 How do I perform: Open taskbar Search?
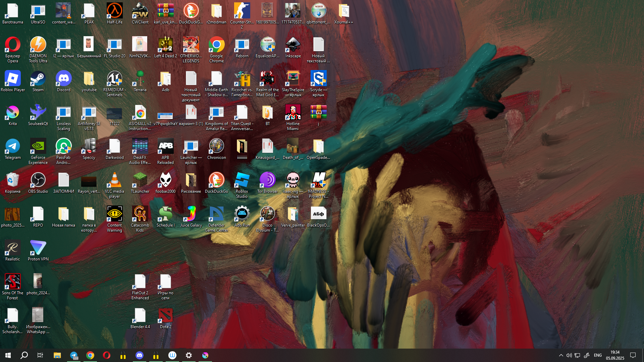[24, 355]
